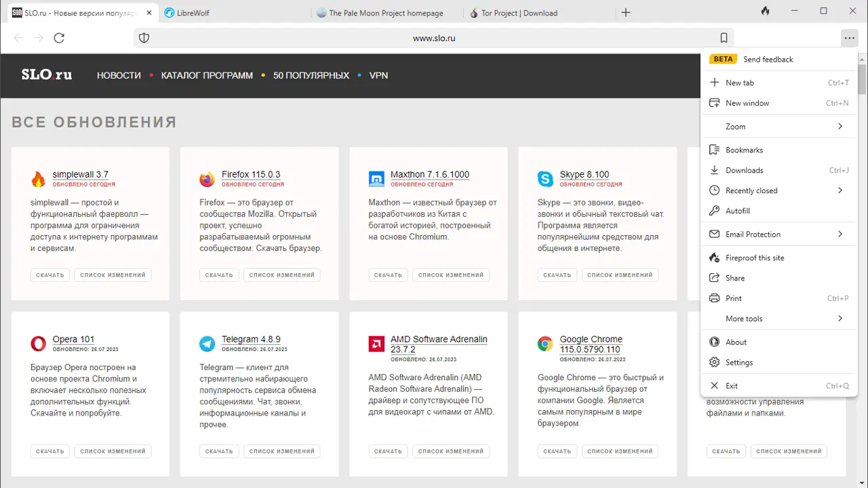Click the www.slo.ru address bar field
The image size is (868, 488).
click(x=434, y=38)
